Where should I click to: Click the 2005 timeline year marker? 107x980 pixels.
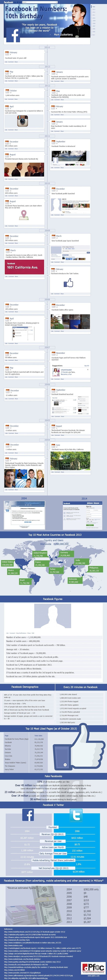coord(47,420)
